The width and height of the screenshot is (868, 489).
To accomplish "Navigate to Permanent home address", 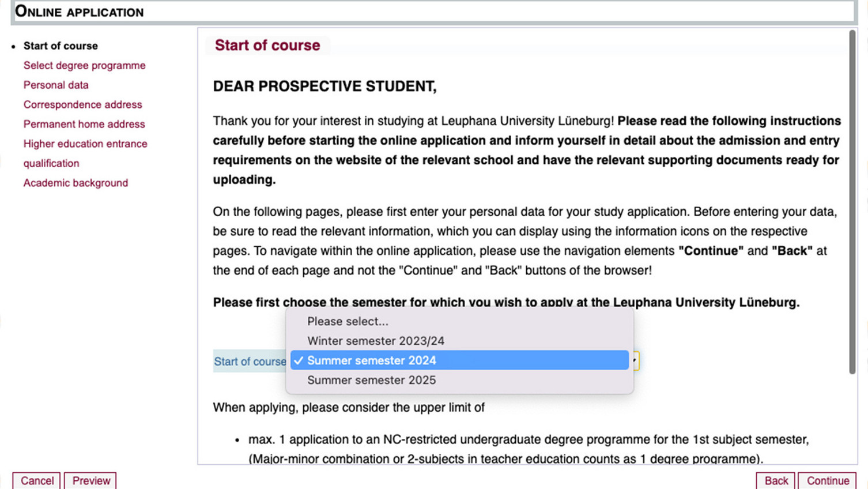I will (84, 124).
